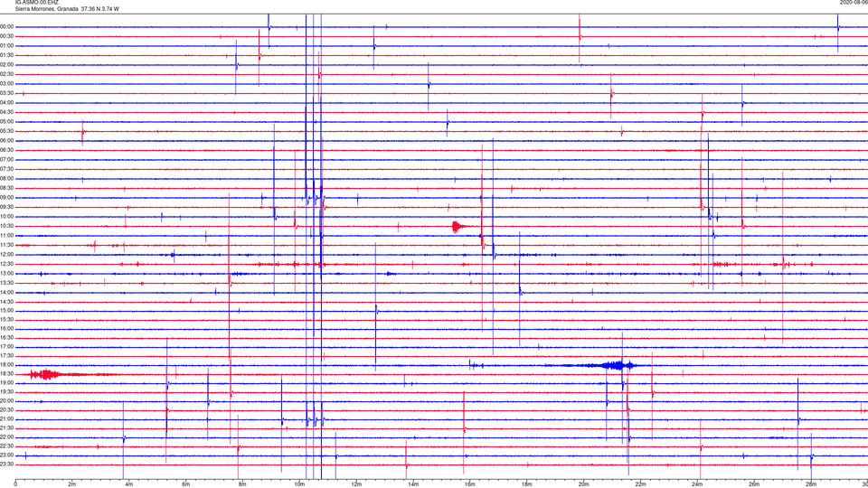Select the 09:30 trace label
This screenshot has width=868, height=488.
point(7,207)
